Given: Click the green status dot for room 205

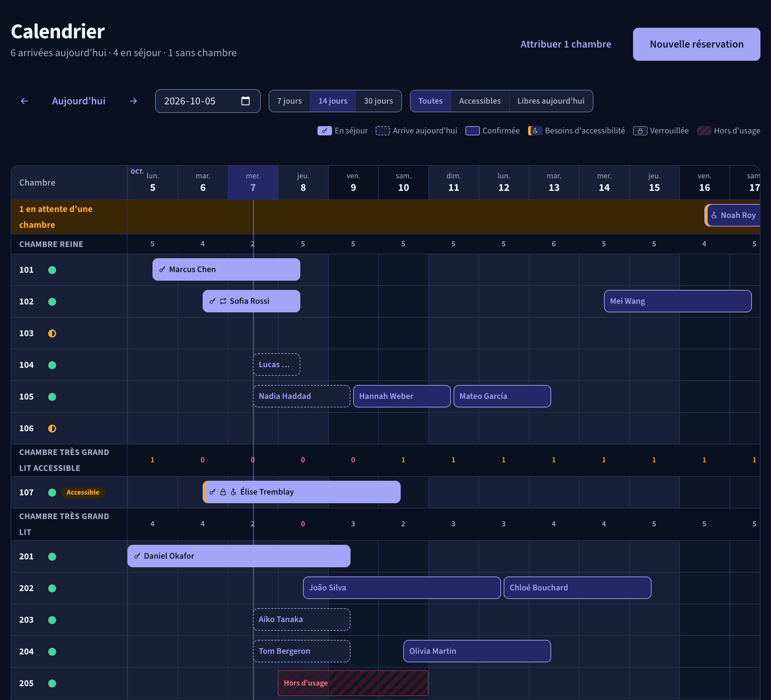Looking at the screenshot, I should [x=52, y=683].
